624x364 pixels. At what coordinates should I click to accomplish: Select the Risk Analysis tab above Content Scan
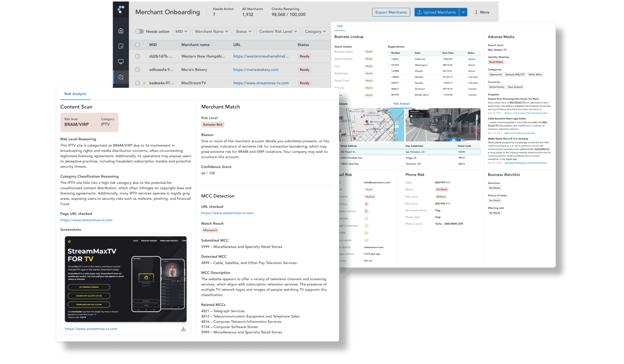pos(75,94)
